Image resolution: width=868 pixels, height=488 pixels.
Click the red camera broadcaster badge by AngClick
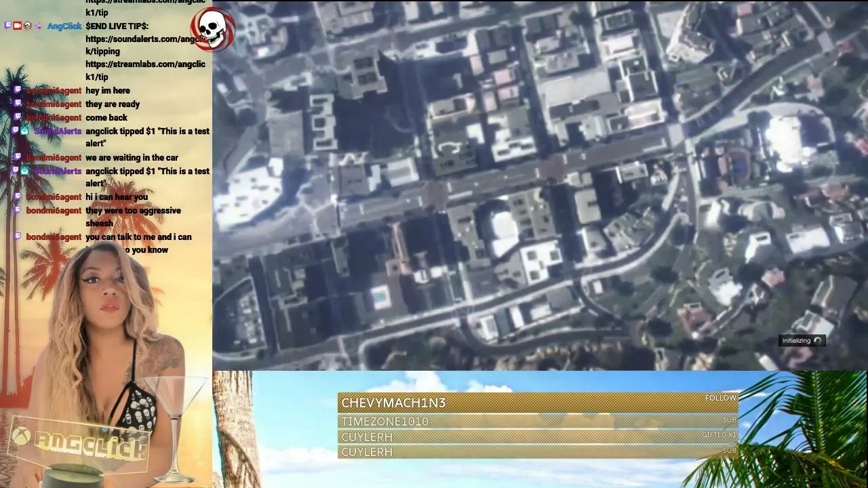click(17, 26)
